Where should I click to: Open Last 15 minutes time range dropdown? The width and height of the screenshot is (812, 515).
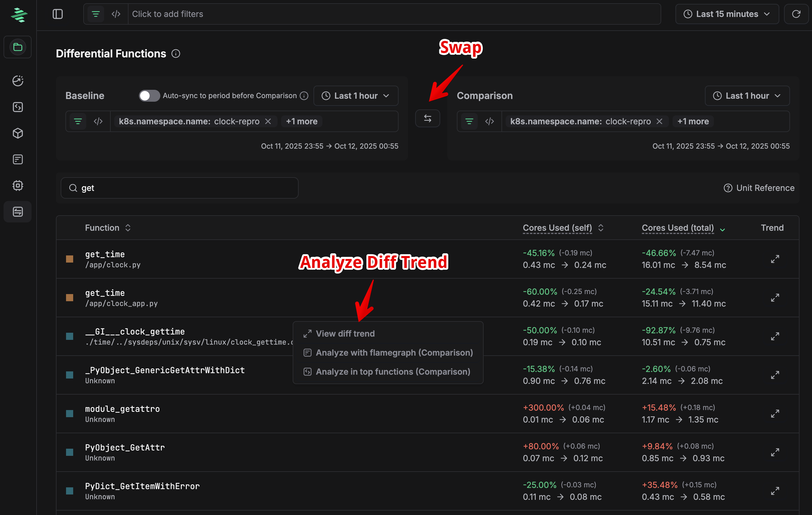(x=727, y=14)
